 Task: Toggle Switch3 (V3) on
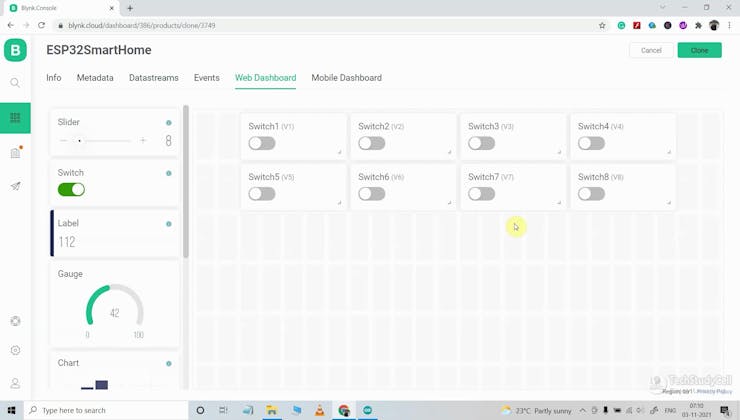pos(481,143)
